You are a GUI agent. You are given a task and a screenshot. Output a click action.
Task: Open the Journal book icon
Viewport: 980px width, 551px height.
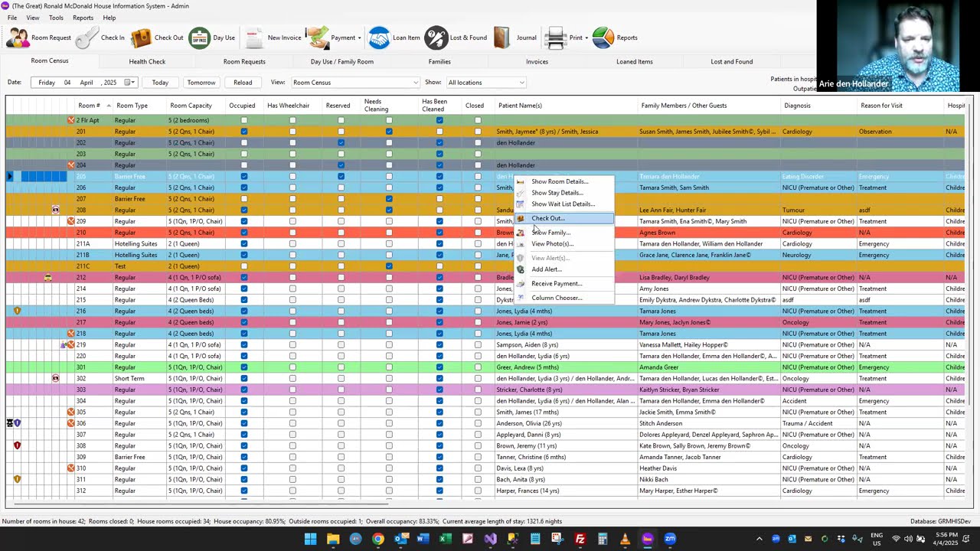tap(502, 37)
